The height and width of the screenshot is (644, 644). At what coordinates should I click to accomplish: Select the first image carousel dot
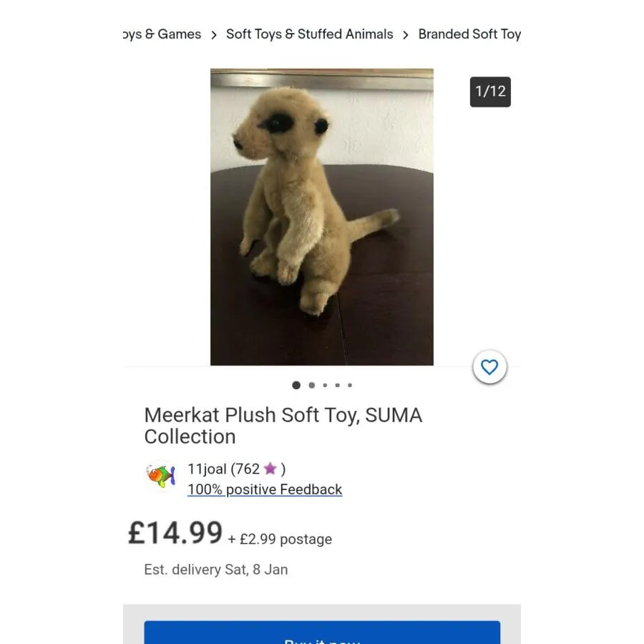click(x=296, y=385)
